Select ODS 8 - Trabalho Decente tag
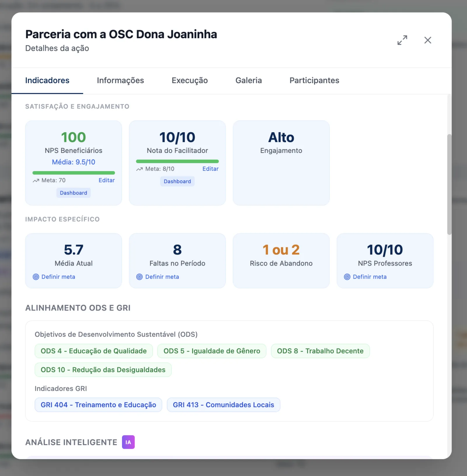Image resolution: width=467 pixels, height=476 pixels. tap(320, 351)
